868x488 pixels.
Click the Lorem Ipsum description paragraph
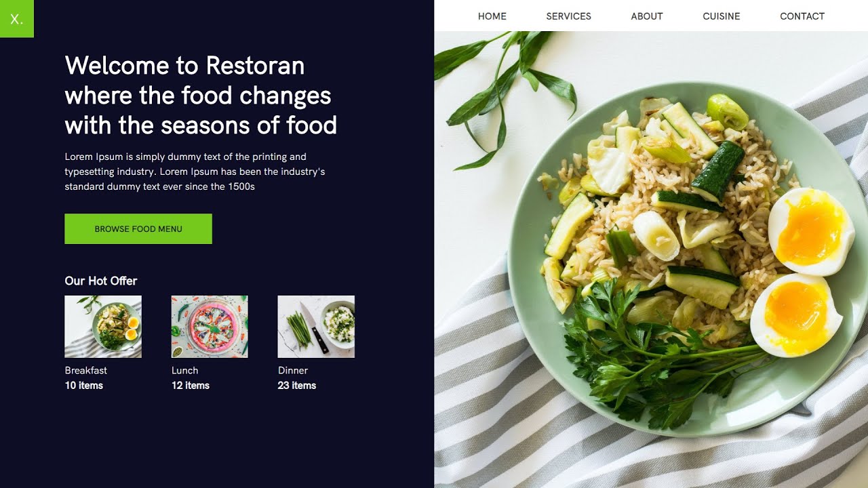coord(195,171)
